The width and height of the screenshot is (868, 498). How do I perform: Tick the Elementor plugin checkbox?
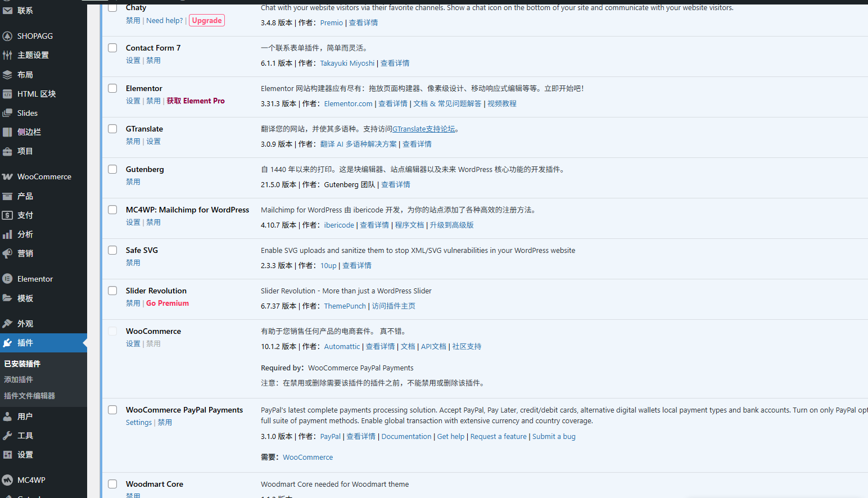pos(112,88)
